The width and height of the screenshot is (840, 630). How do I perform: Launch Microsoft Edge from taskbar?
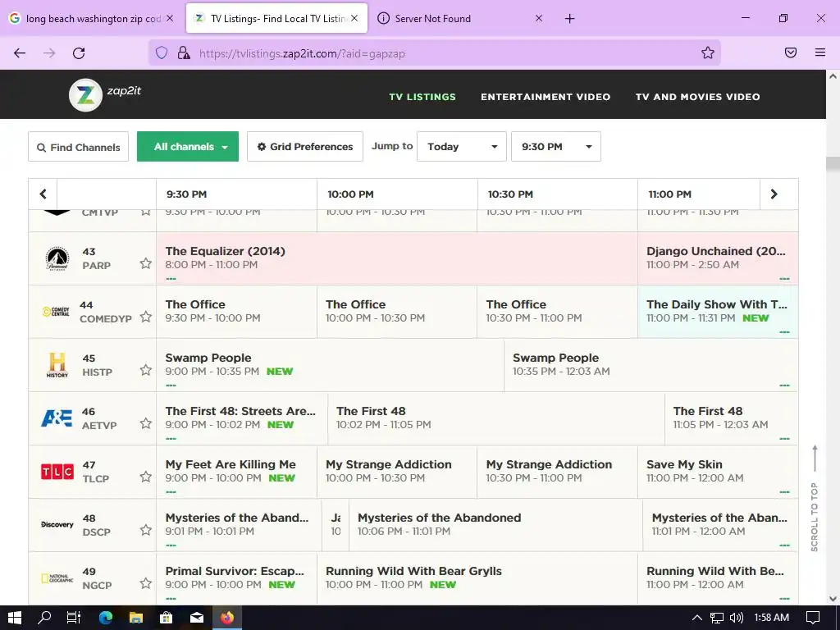pos(106,618)
